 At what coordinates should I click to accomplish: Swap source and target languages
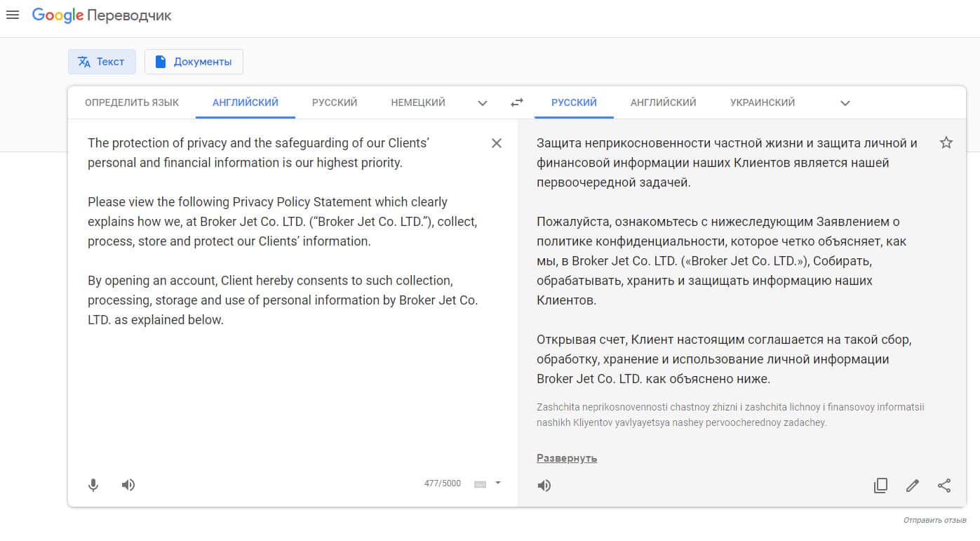pyautogui.click(x=517, y=102)
